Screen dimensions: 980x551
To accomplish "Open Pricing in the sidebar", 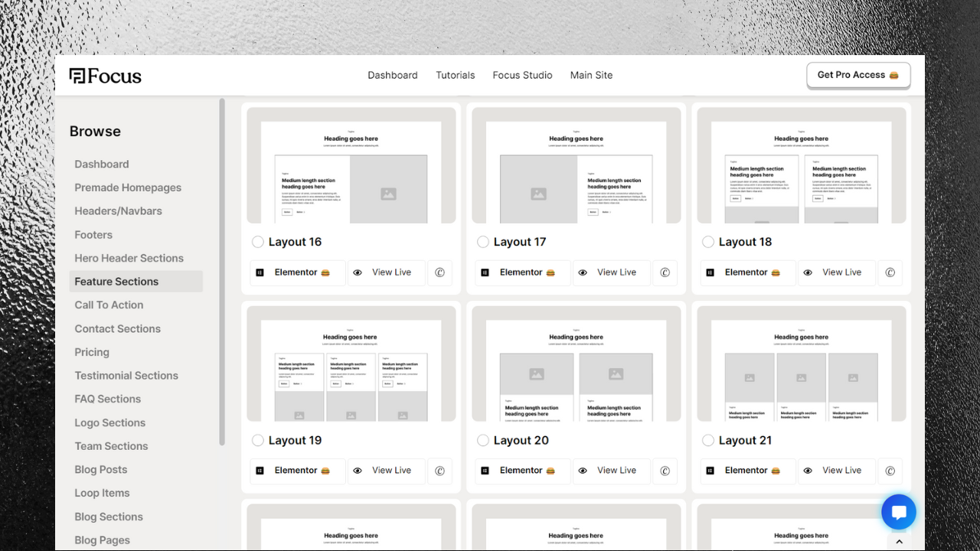I will click(x=92, y=352).
